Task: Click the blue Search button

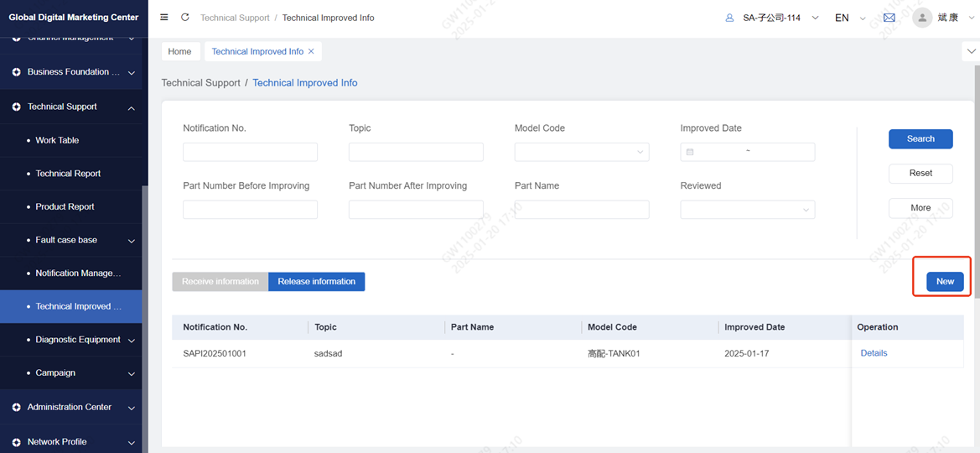Action: click(920, 139)
